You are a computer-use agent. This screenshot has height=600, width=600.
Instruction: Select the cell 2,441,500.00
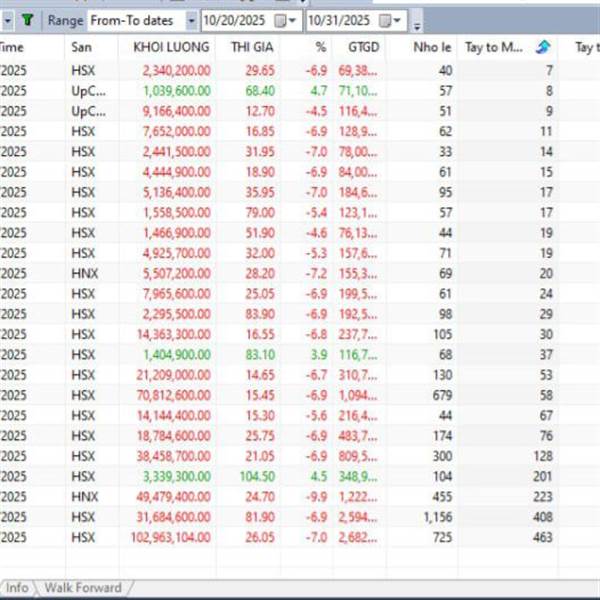pyautogui.click(x=176, y=152)
